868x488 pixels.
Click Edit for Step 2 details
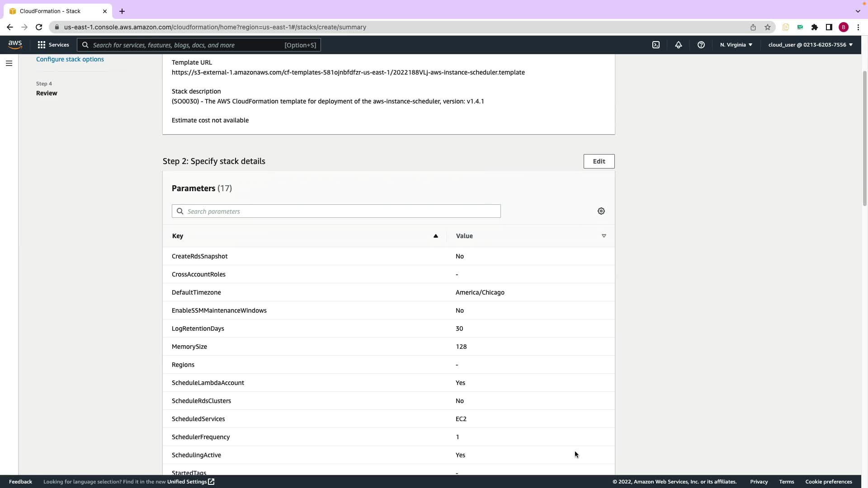[x=599, y=161]
